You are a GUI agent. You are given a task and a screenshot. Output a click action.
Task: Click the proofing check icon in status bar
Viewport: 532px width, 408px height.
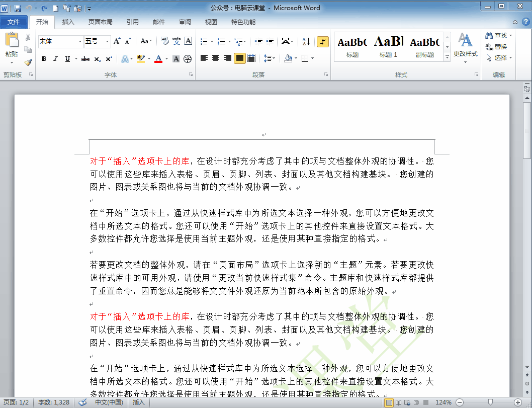(x=82, y=402)
